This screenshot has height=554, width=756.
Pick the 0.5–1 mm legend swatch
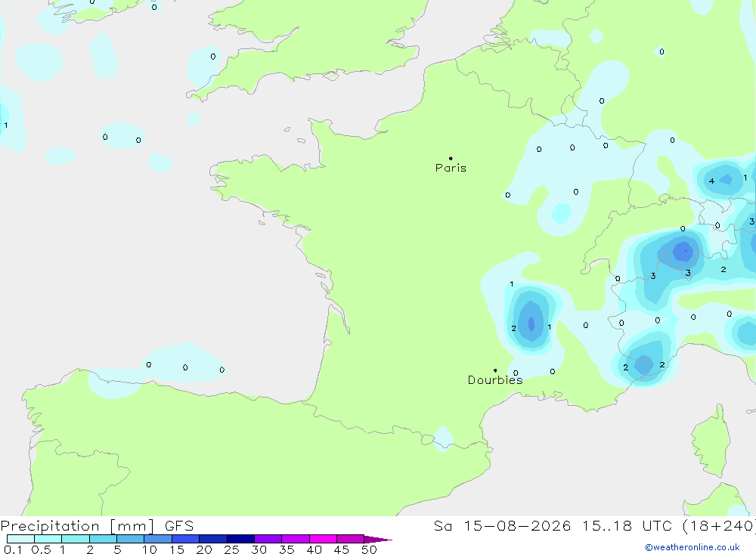tap(48, 539)
